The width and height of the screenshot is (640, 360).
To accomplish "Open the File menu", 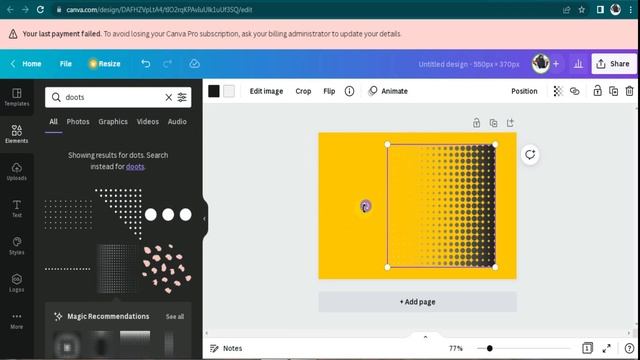I will point(65,64).
